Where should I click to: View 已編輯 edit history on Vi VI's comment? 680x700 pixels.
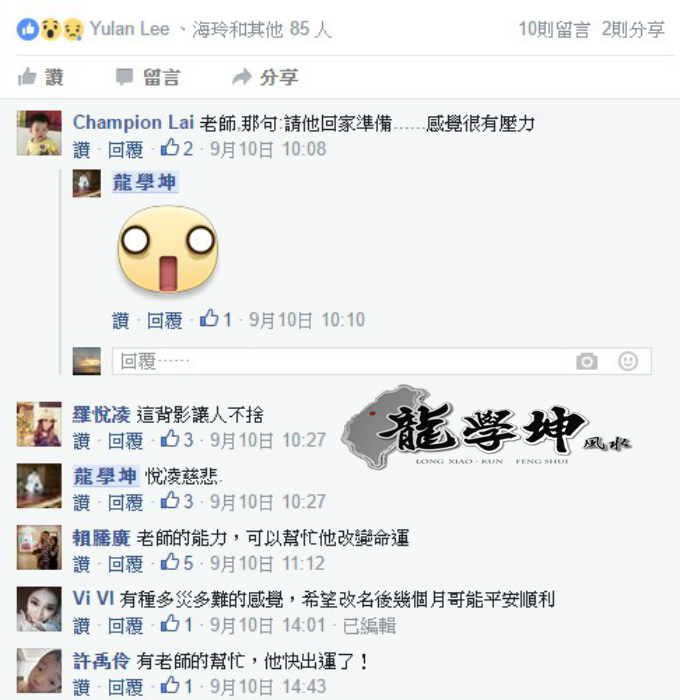pos(369,625)
